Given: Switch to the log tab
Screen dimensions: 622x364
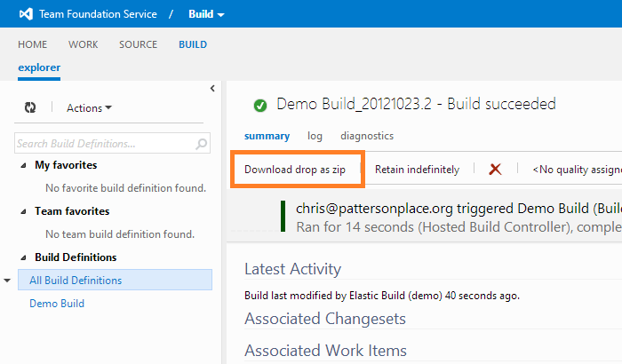Looking at the screenshot, I should point(315,136).
